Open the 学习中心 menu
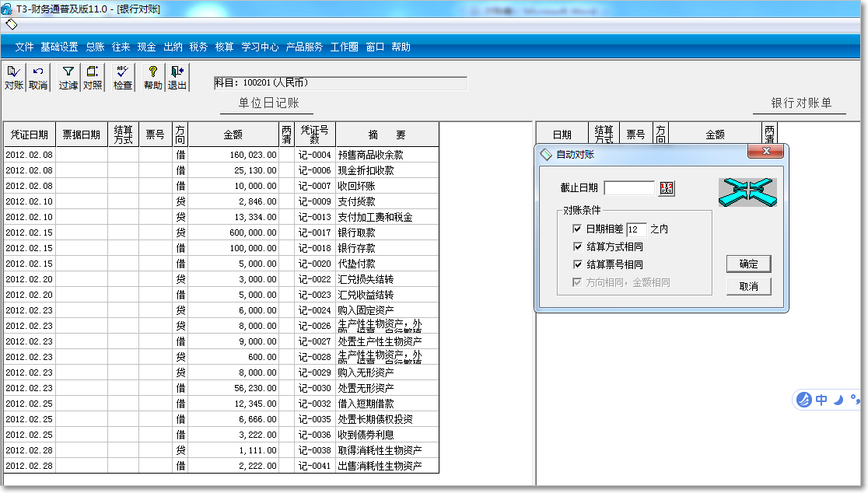The height and width of the screenshot is (493, 868). click(260, 47)
